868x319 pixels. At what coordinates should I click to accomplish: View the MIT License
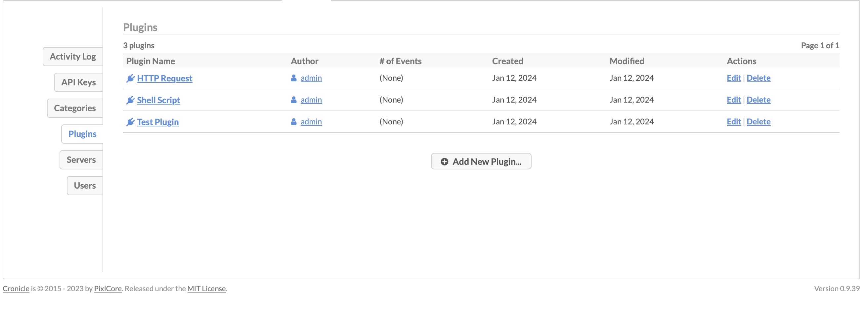207,289
